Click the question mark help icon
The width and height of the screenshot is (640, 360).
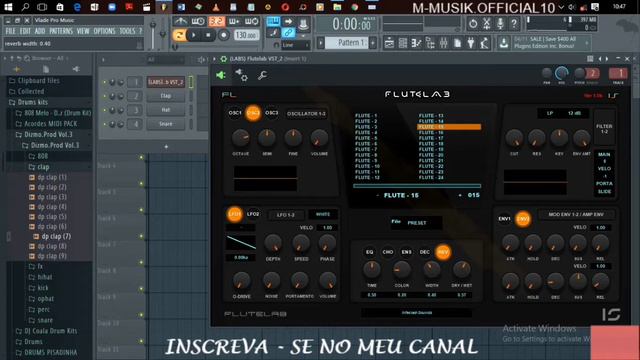(514, 24)
